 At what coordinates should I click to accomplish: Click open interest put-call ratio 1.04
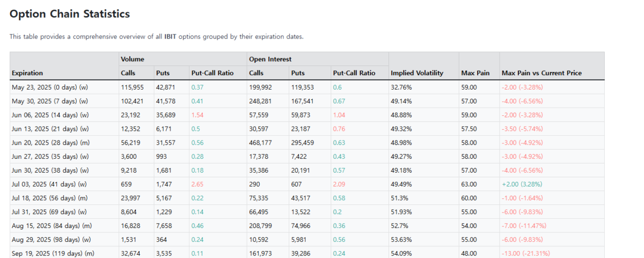click(339, 115)
